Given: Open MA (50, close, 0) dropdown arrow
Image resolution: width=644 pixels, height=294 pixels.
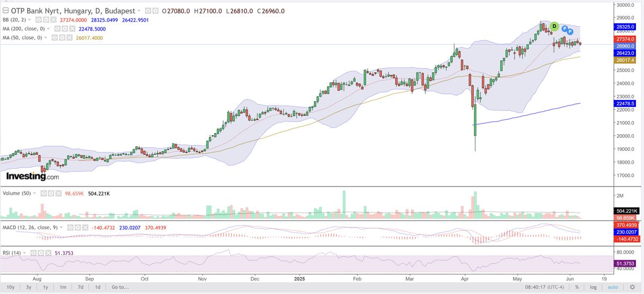Looking at the screenshot, I should pos(46,38).
